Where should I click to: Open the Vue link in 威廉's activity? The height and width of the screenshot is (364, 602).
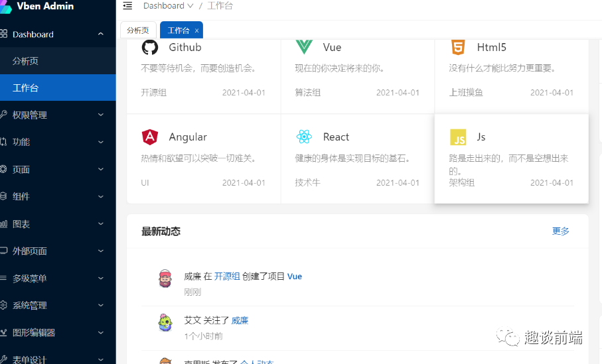[x=295, y=276]
